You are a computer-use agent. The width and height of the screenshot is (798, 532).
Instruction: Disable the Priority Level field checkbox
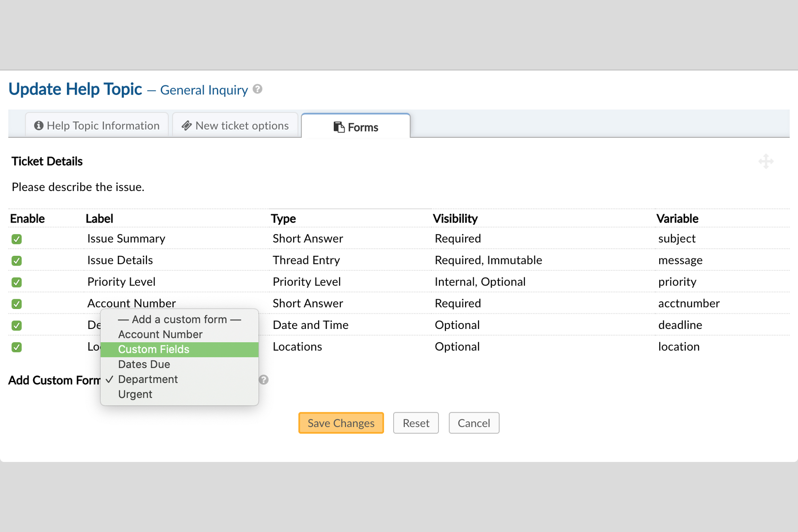click(17, 282)
